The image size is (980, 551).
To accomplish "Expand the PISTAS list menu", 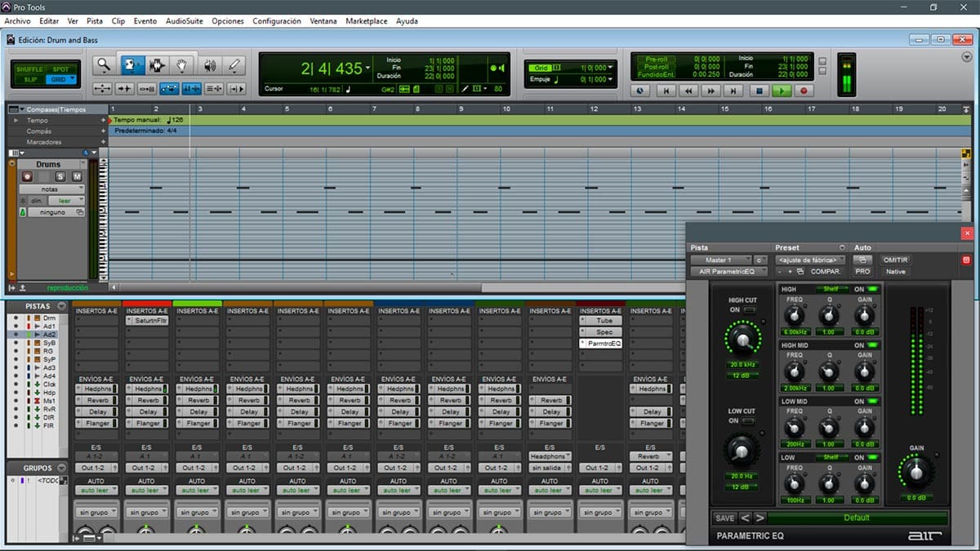I will tap(60, 306).
